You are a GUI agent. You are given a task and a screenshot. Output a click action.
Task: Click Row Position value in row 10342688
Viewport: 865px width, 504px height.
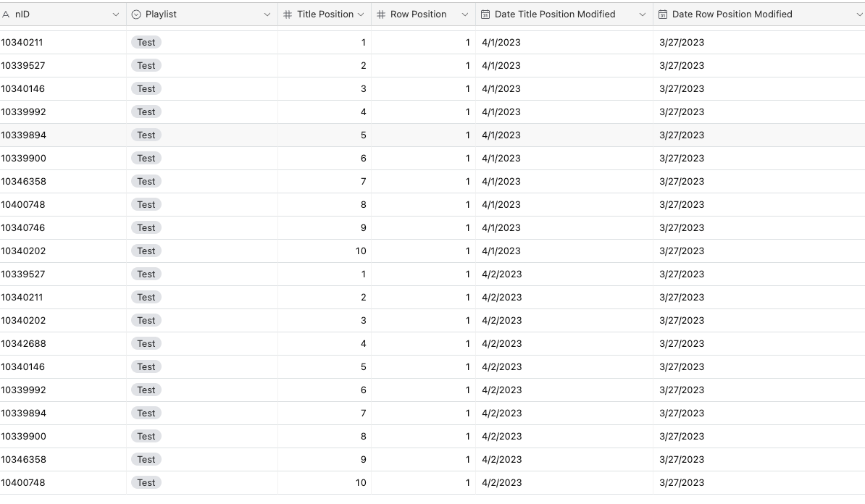point(468,343)
